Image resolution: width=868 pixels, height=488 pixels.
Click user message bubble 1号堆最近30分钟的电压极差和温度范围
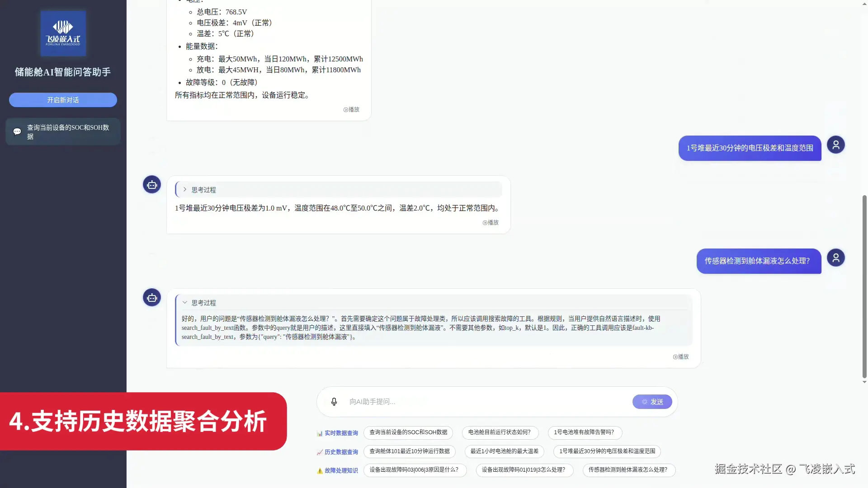click(750, 148)
